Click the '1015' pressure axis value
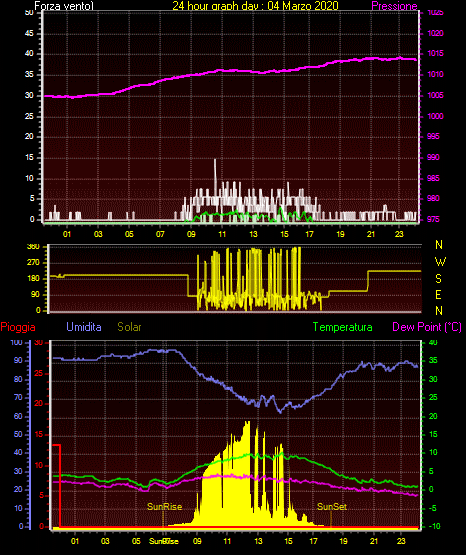This screenshot has height=555, width=466. click(435, 53)
